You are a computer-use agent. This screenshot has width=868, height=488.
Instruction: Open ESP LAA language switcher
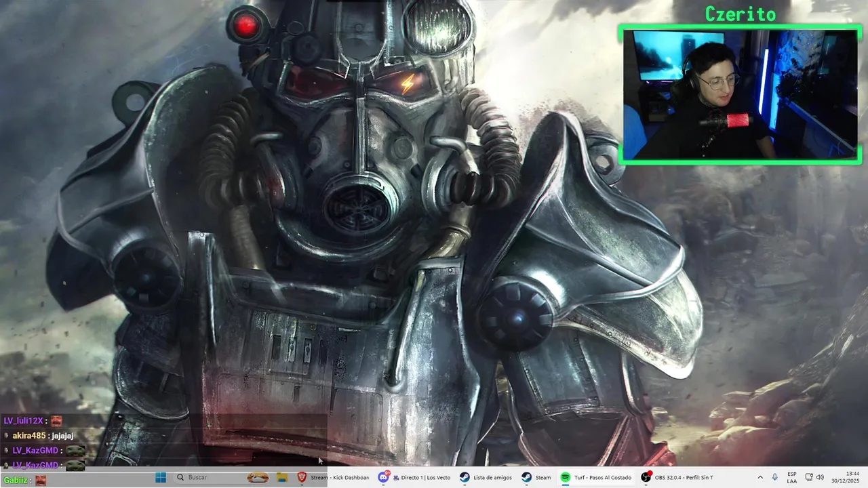792,477
